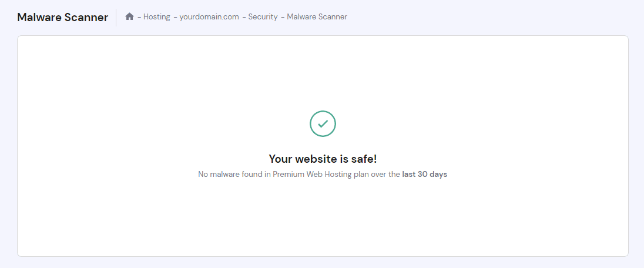Screen dimensions: 644x268
Task: Click the dash between home icon and Hosting
Action: 139,17
